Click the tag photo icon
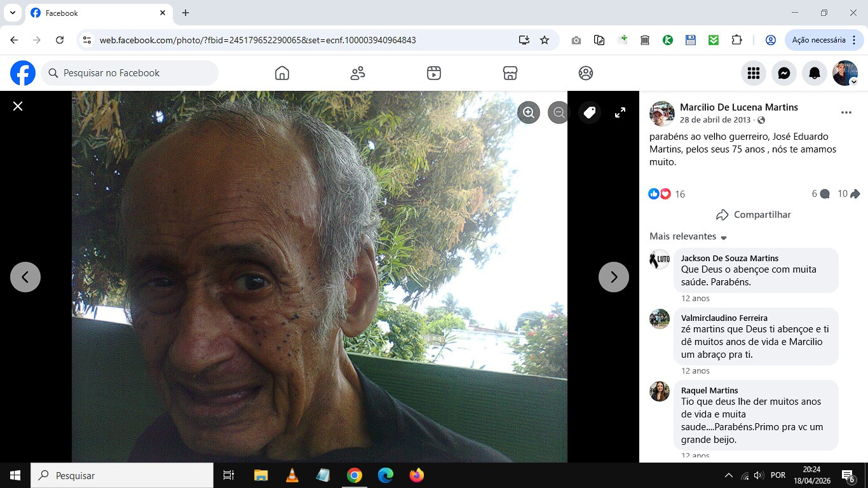The width and height of the screenshot is (868, 488). tap(590, 112)
